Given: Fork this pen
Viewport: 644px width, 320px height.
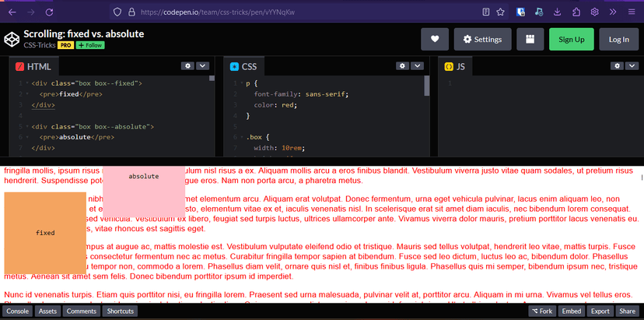Looking at the screenshot, I should point(542,311).
